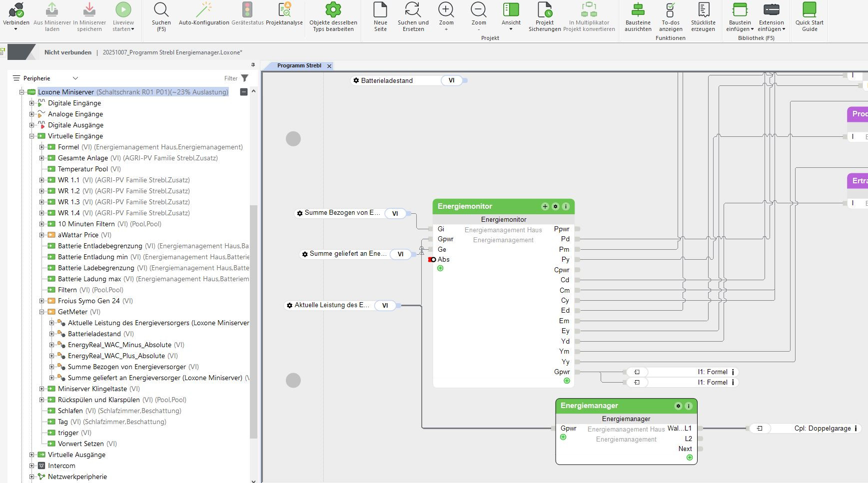Open Gerätestatus traffic light icon

247,10
